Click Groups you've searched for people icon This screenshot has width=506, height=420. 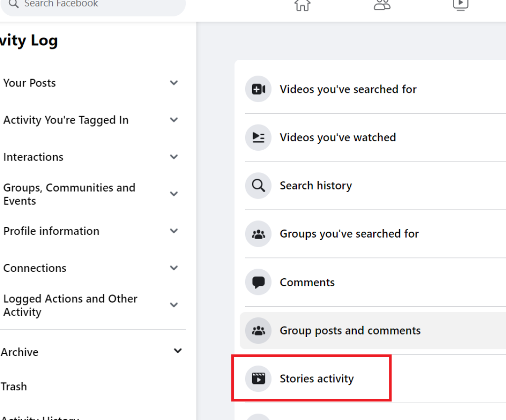click(258, 234)
